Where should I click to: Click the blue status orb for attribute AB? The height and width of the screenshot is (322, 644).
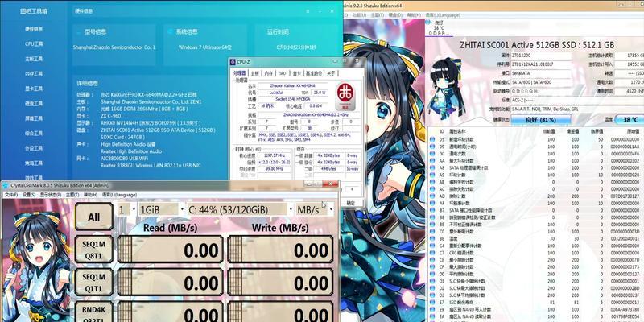[x=432, y=182]
